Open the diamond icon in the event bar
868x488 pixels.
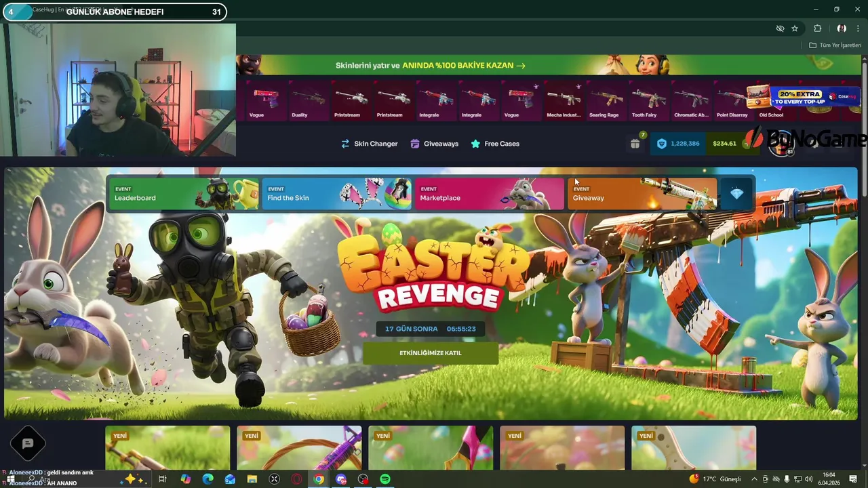pos(737,194)
